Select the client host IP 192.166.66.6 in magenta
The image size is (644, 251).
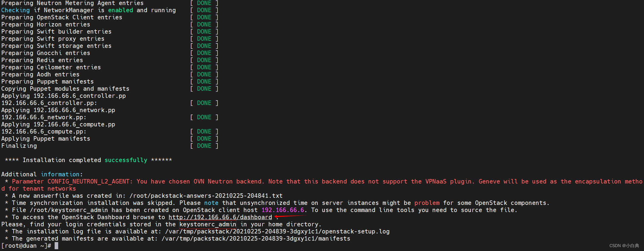282,210
